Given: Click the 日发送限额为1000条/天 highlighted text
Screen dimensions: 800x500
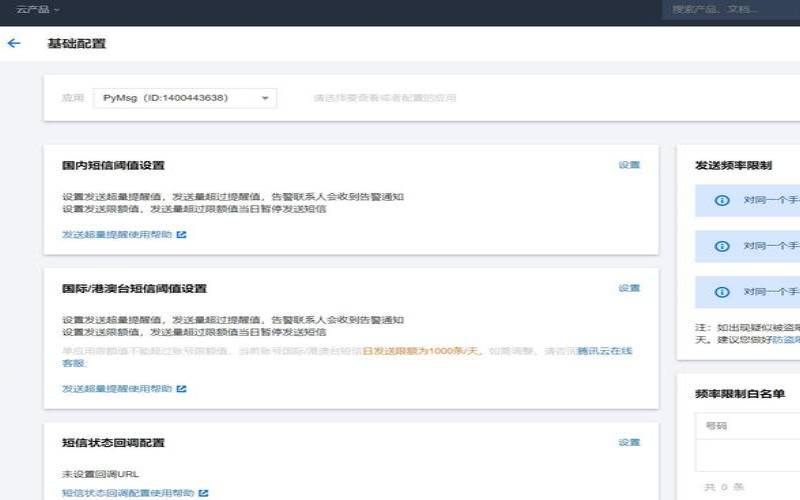Looking at the screenshot, I should click(420, 351).
